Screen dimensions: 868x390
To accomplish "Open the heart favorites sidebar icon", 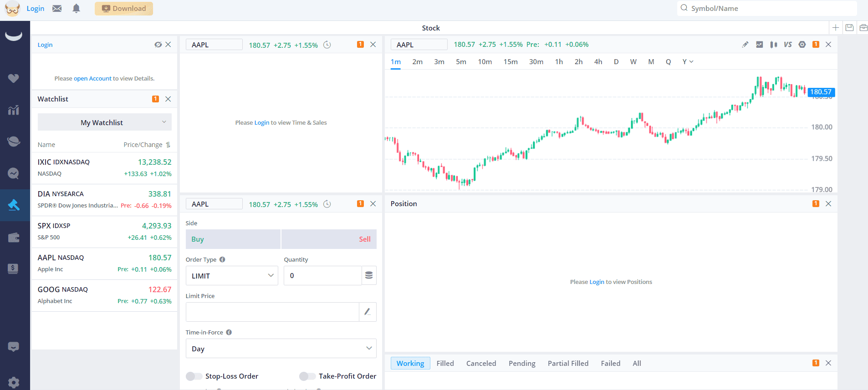I will click(14, 78).
